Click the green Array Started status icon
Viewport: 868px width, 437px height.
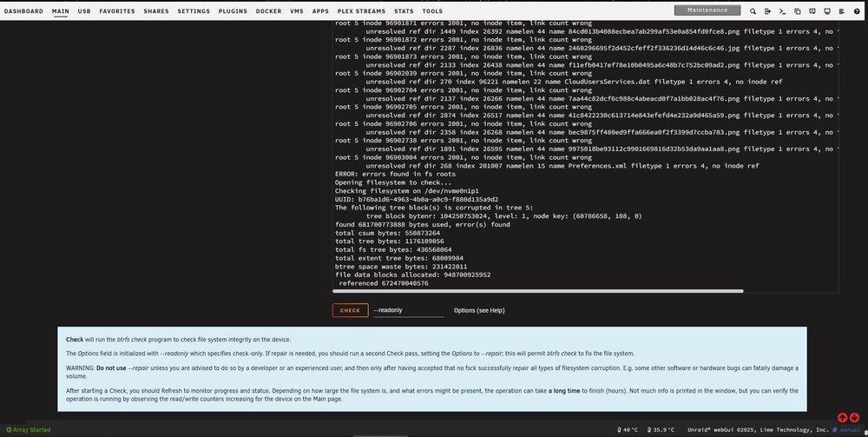(x=9, y=430)
